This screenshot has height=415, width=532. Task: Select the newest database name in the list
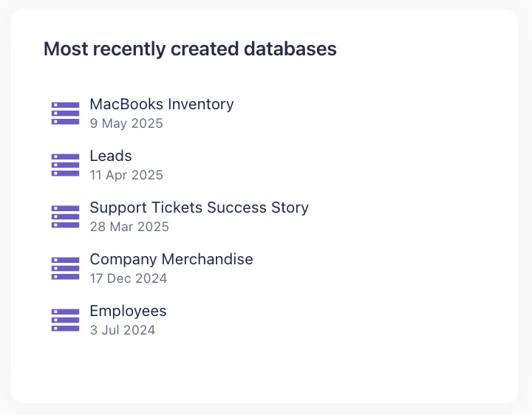pos(161,105)
